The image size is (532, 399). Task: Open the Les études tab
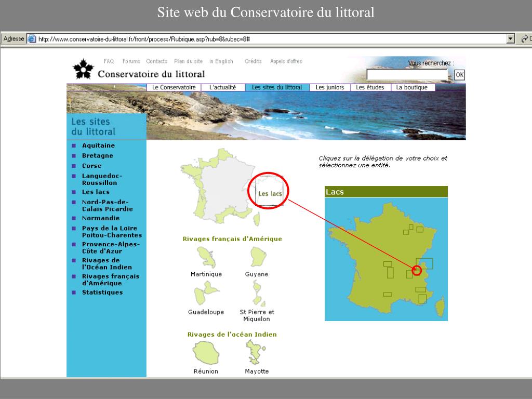(x=370, y=87)
